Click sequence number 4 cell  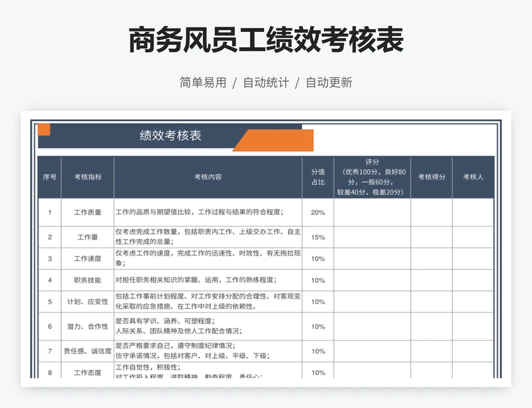[49, 280]
